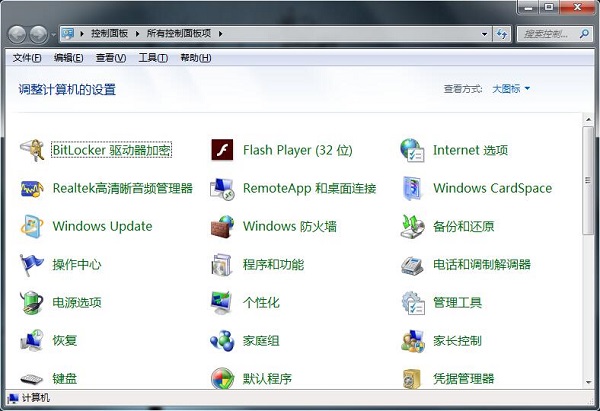Click the 恢复 recovery icon
This screenshot has height=411, width=600.
[31, 340]
